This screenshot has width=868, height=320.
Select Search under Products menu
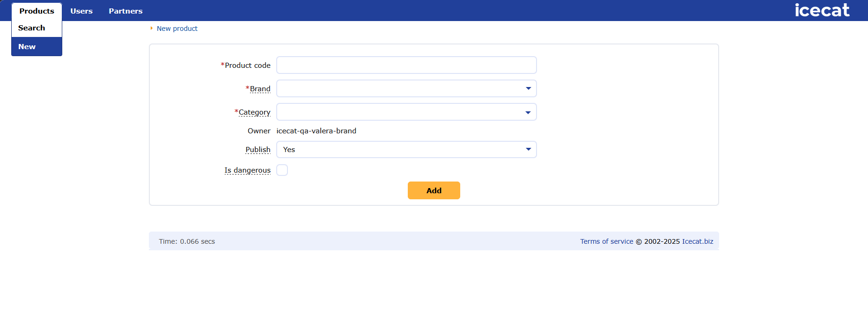(37, 28)
